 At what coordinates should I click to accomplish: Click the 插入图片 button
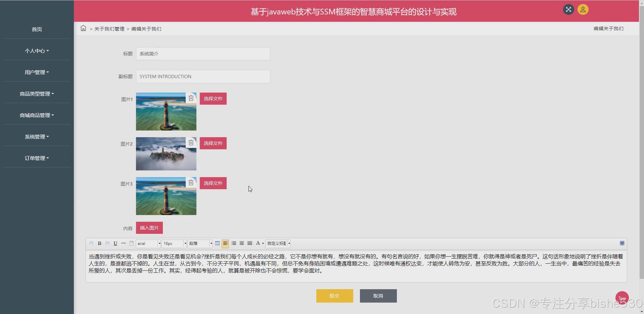149,228
